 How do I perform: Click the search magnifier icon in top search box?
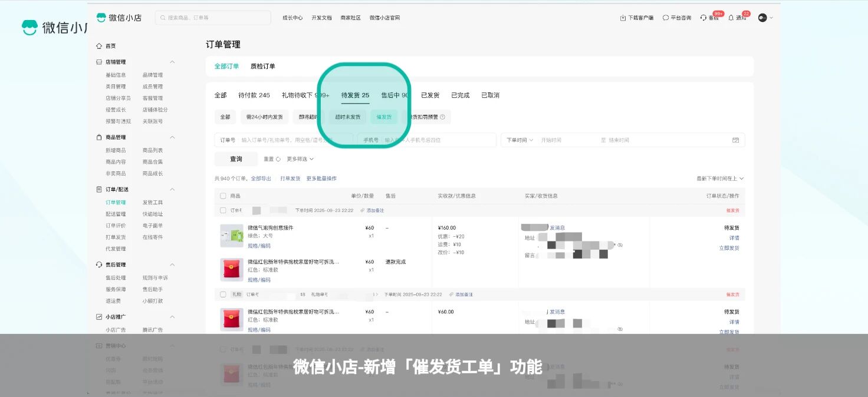tap(163, 18)
